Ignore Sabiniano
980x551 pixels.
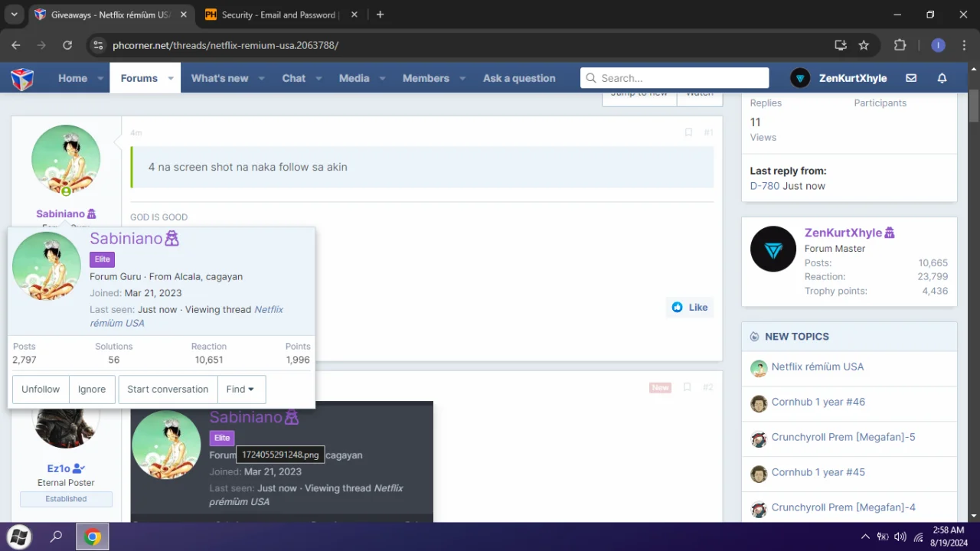pos(92,389)
